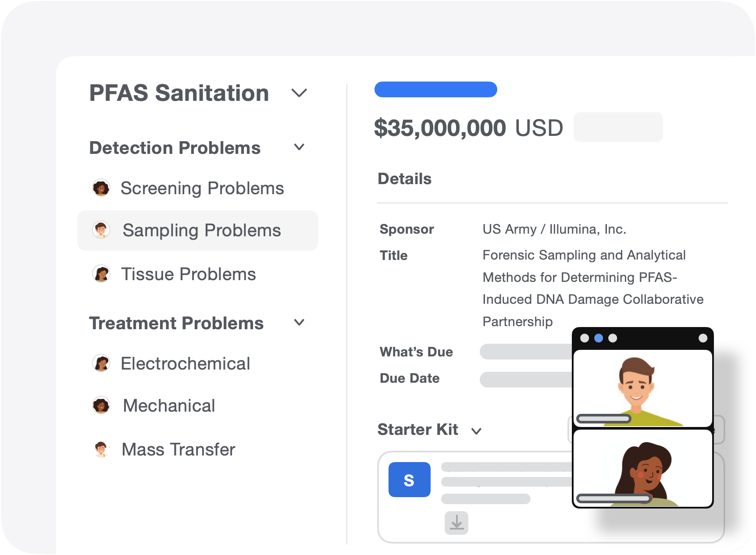Screen dimensions: 756x555
Task: Select the man's video thumbnail
Action: [642, 388]
